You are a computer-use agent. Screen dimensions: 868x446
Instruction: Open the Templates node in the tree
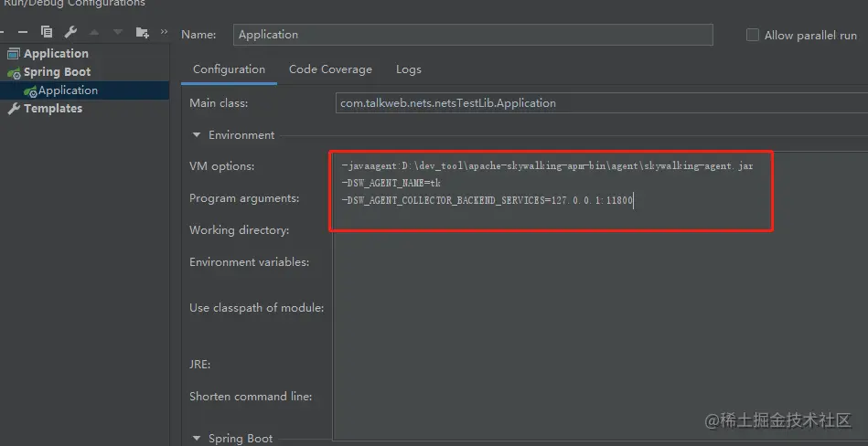coord(53,109)
